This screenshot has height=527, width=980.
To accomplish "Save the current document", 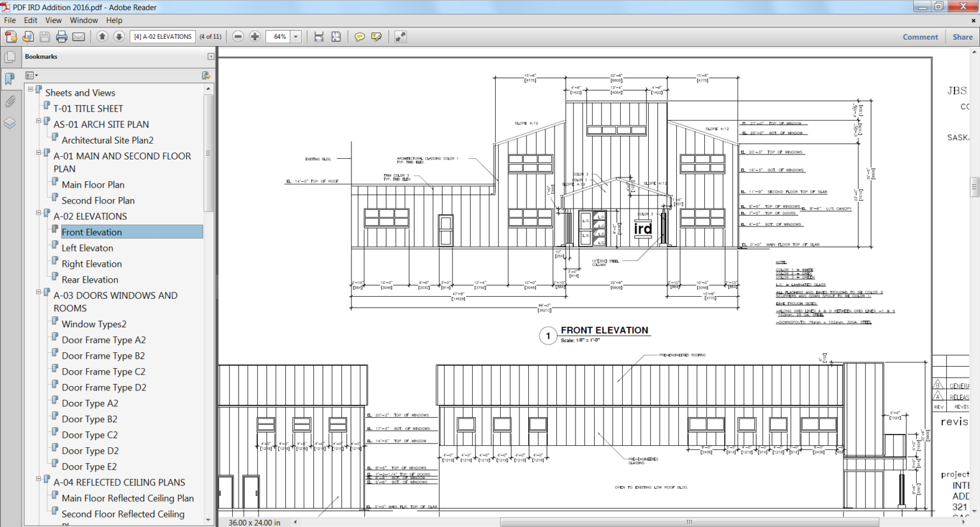I will pos(44,36).
